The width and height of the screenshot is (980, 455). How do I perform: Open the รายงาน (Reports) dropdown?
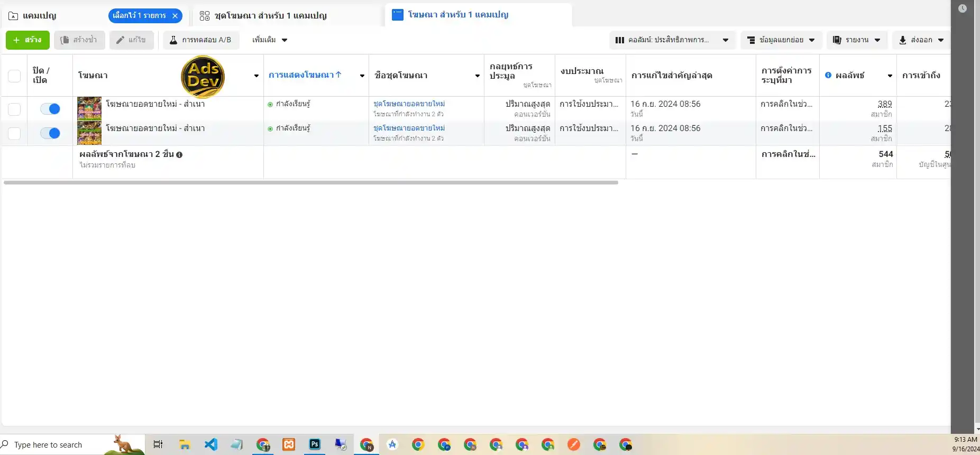pyautogui.click(x=857, y=40)
